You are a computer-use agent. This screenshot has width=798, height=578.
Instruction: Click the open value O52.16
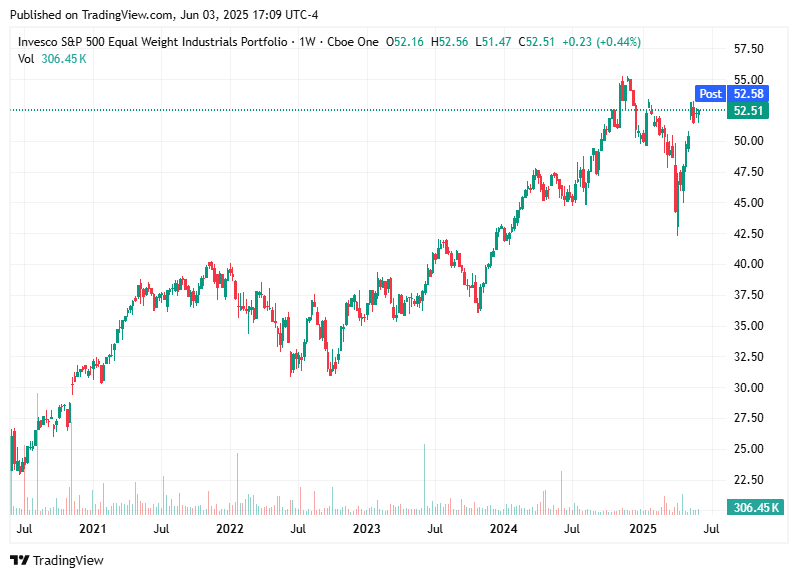coord(405,42)
